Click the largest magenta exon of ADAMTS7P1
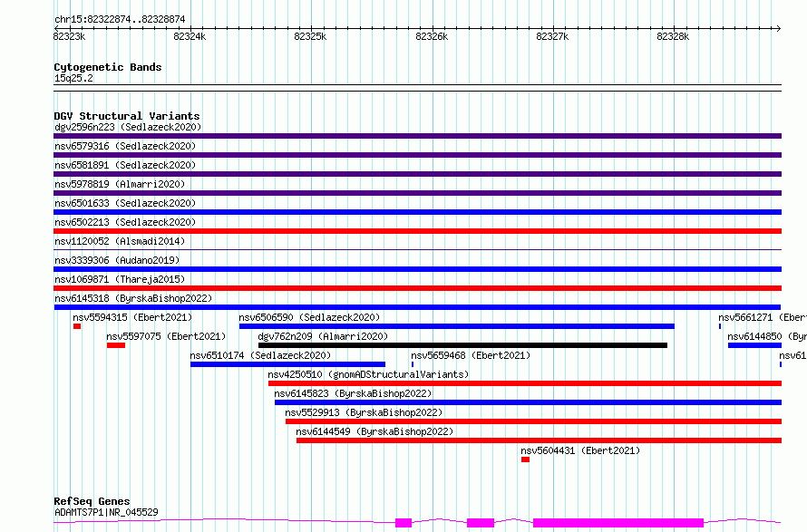This screenshot has height=532, width=807. pos(618,523)
